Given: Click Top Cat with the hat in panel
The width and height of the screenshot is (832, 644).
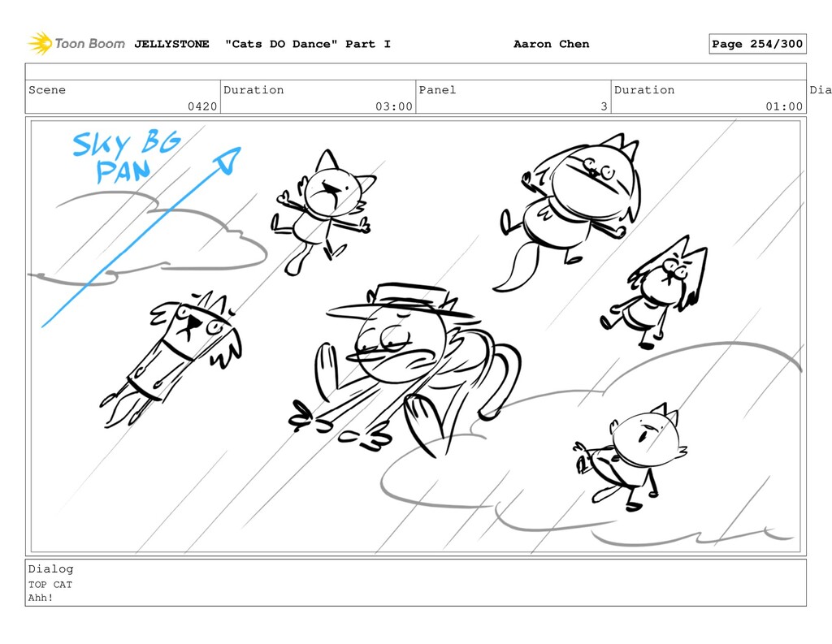Looking at the screenshot, I should tap(403, 369).
